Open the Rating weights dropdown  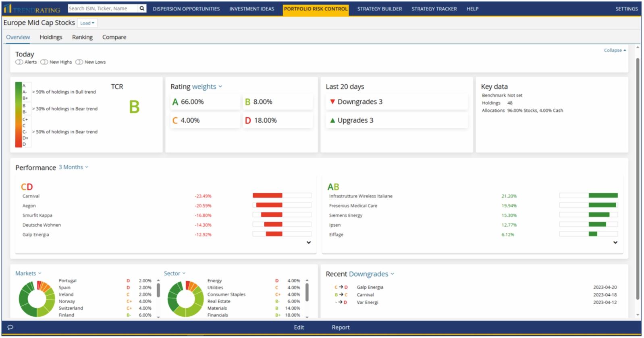coord(207,86)
